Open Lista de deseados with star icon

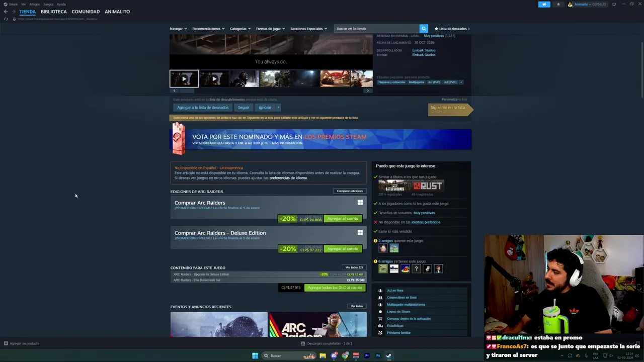(452, 29)
